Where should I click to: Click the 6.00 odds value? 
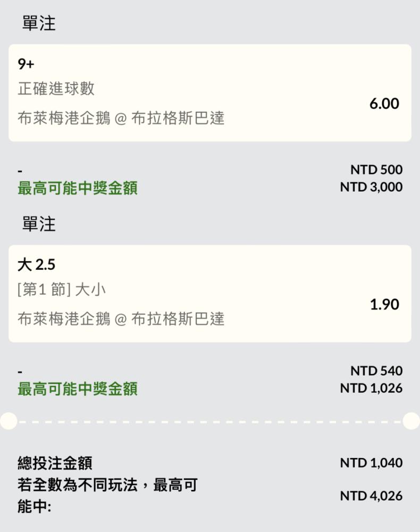point(384,104)
